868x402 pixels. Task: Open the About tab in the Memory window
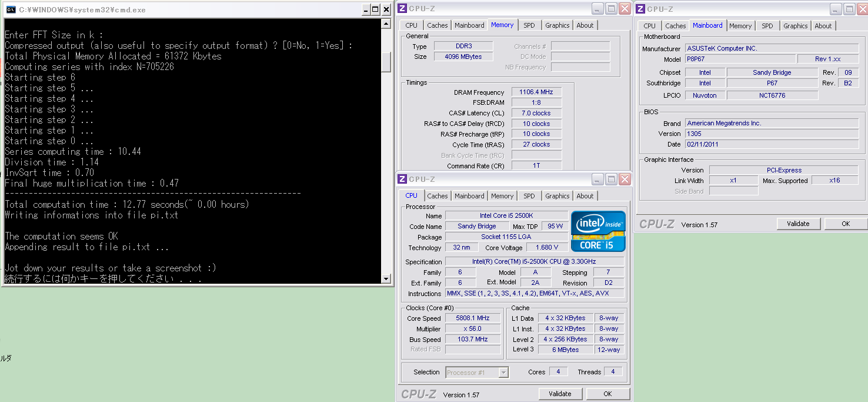coord(585,25)
